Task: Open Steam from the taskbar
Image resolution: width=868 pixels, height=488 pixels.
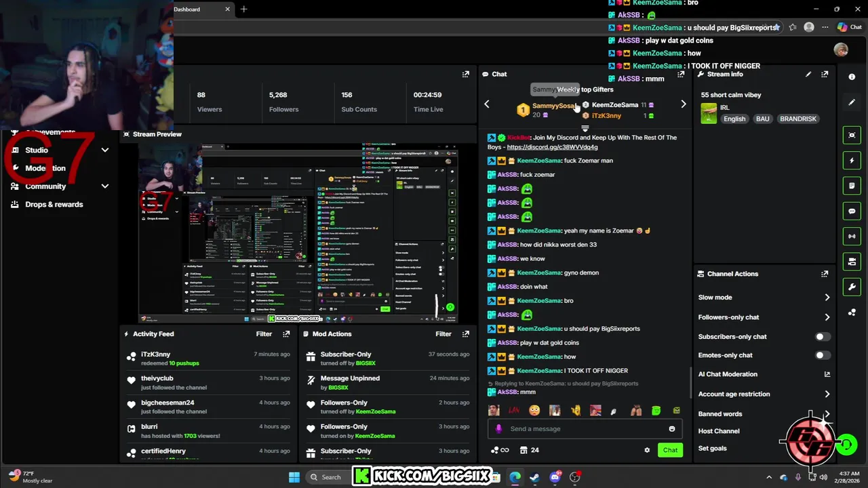Action: pyautogui.click(x=534, y=477)
